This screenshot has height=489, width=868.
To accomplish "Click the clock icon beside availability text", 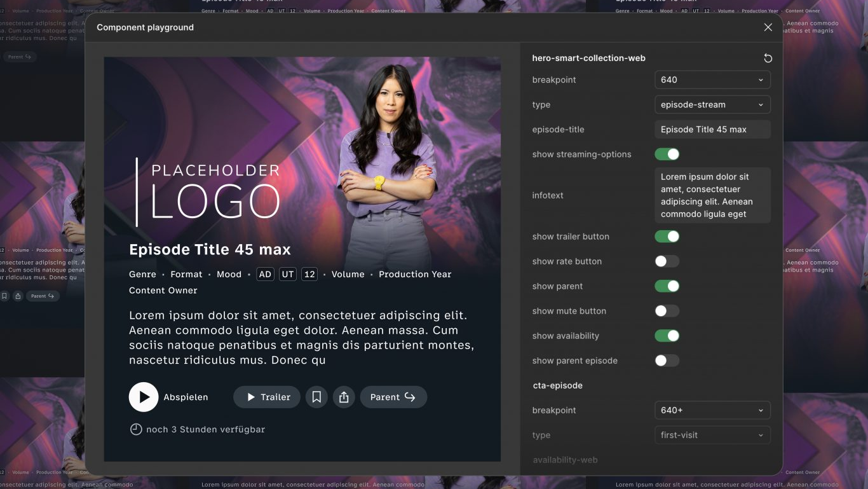I will pyautogui.click(x=136, y=429).
